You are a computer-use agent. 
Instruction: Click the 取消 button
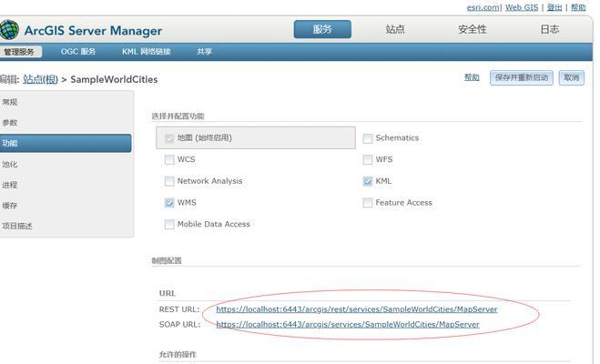(571, 78)
